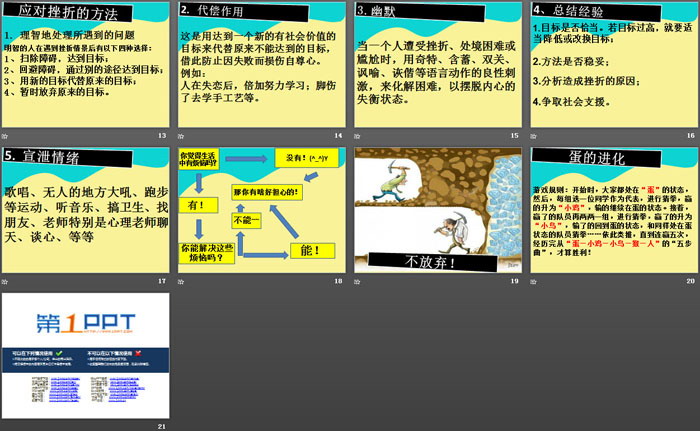Click the animation star icon under slide 13
700x431 pixels.
coord(5,136)
